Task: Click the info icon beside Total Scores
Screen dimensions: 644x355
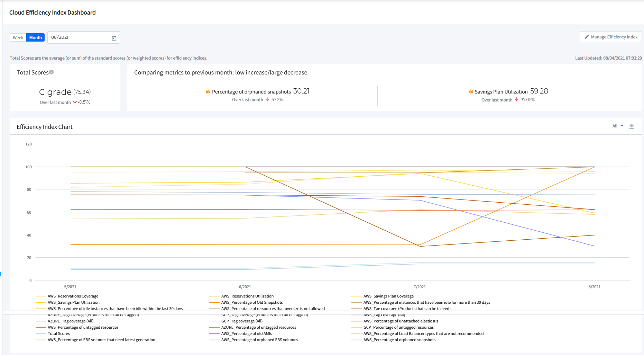Action: (x=52, y=72)
